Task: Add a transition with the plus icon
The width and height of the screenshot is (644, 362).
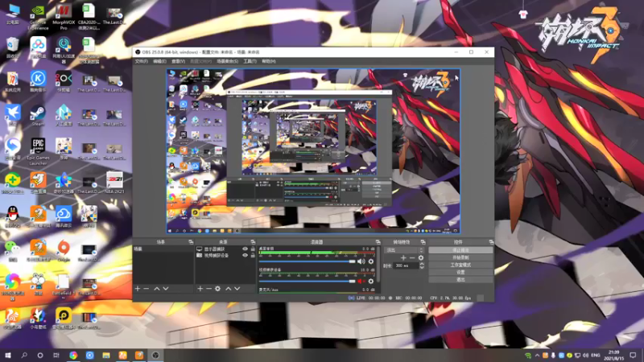Action: (x=403, y=257)
